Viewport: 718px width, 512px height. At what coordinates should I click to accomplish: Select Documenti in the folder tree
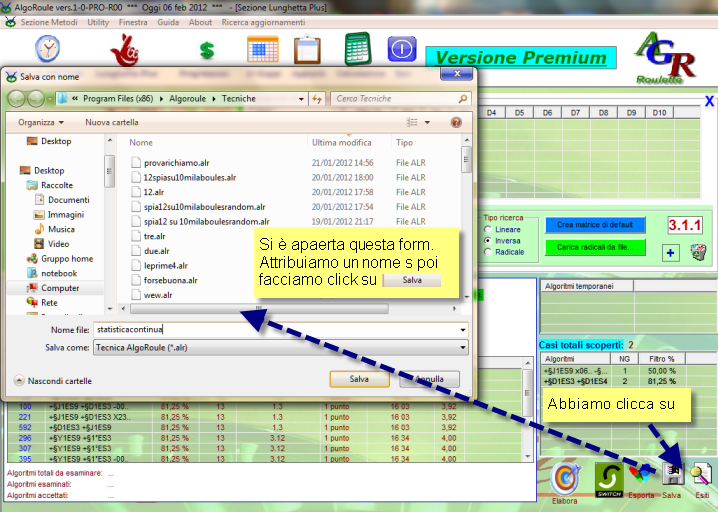point(62,200)
